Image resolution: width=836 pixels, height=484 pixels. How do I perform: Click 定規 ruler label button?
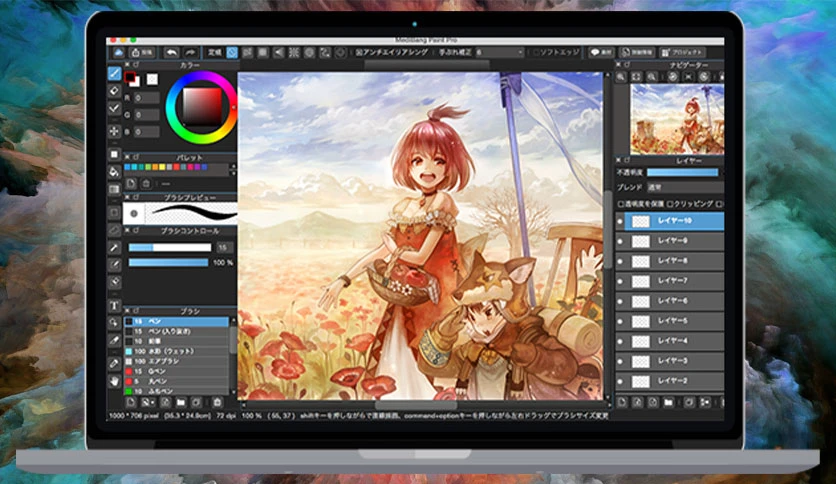point(214,52)
